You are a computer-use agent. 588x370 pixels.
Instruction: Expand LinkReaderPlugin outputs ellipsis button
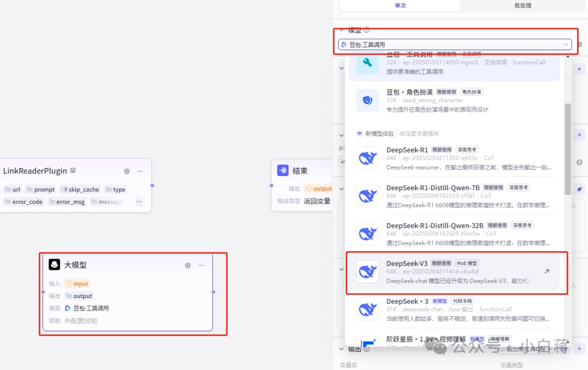[139, 202]
